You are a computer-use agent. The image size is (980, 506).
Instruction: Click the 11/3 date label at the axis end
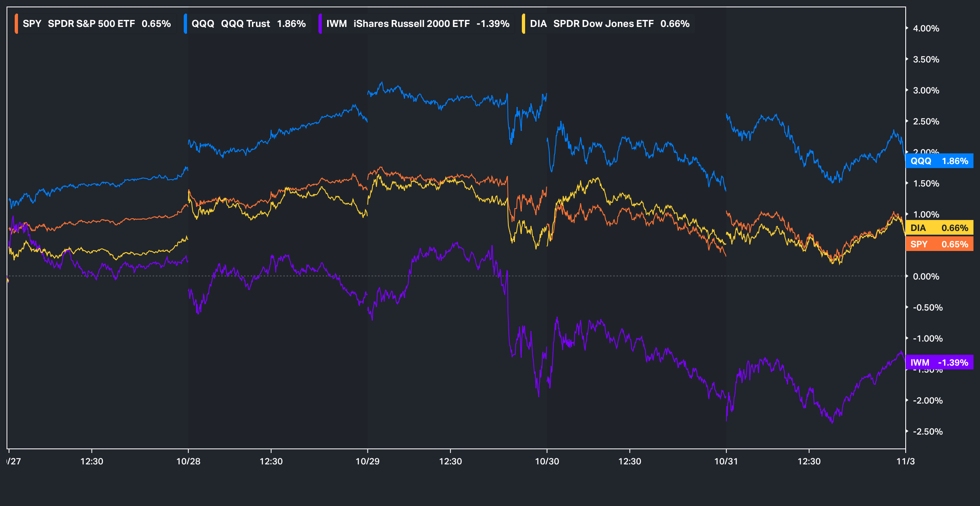pyautogui.click(x=905, y=462)
